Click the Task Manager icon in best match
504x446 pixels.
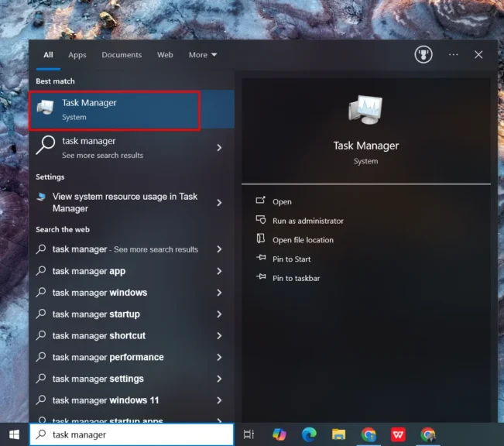46,107
